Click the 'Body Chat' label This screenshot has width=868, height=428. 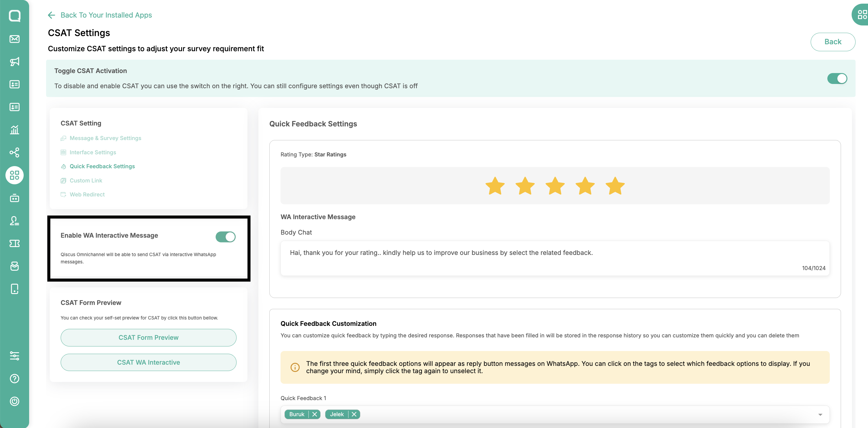point(296,232)
